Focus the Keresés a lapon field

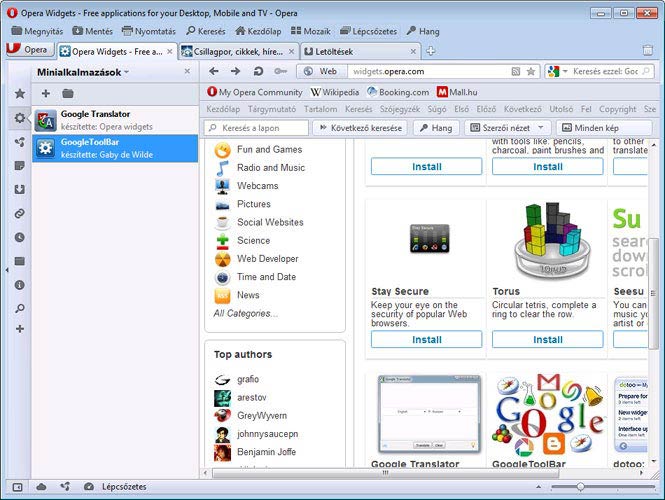[256, 128]
